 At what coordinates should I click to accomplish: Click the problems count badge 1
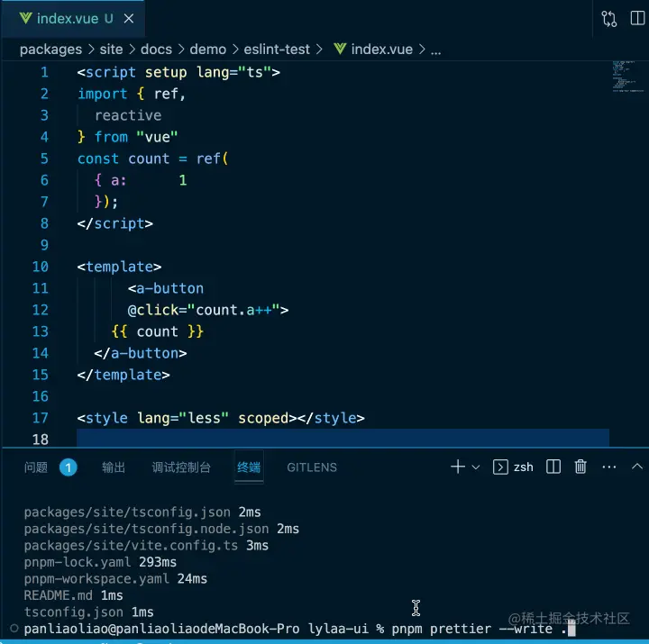tap(69, 467)
